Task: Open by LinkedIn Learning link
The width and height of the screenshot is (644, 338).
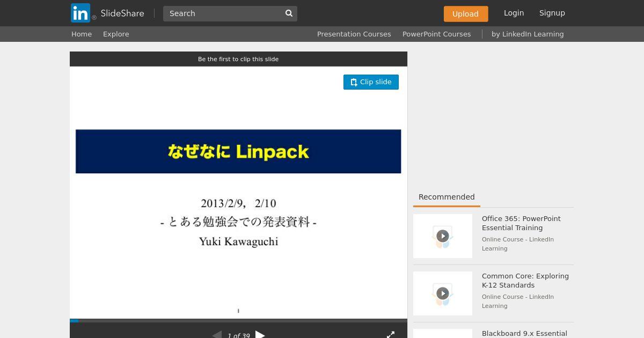Action: click(x=528, y=34)
